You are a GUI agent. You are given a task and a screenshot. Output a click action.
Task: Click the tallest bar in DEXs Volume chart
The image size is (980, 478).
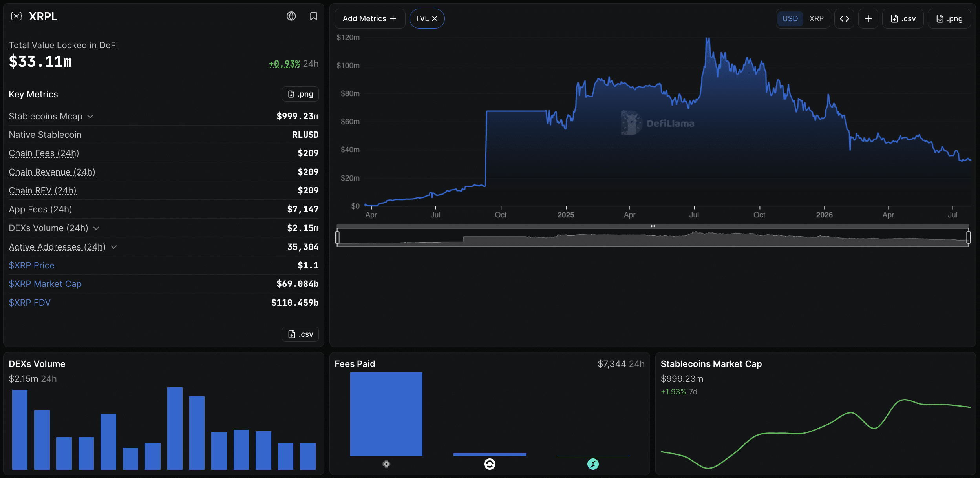175,428
